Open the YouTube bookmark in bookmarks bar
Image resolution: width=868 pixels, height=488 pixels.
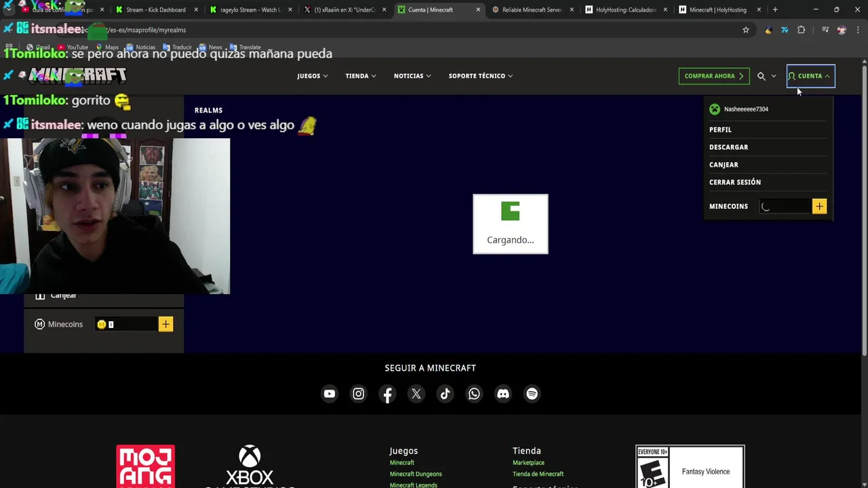(x=72, y=47)
